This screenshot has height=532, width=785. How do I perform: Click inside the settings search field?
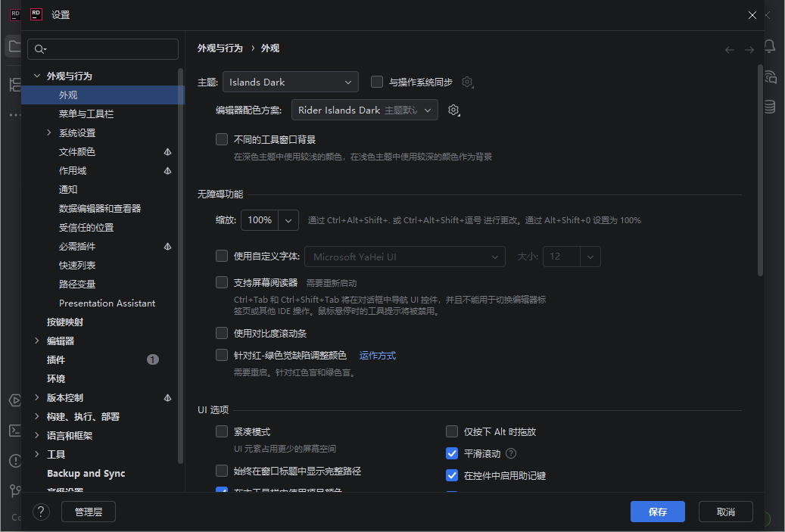(x=102, y=48)
